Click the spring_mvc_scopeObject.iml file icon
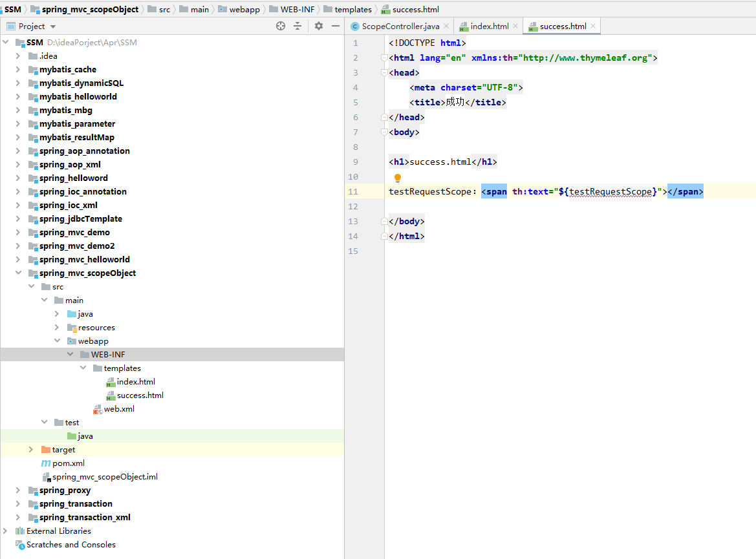 point(47,477)
